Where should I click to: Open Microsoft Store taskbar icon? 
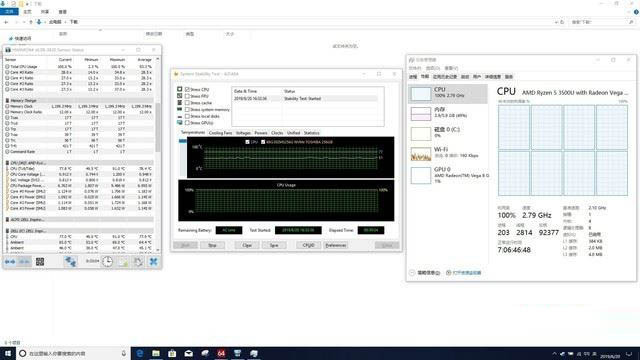coord(172,353)
